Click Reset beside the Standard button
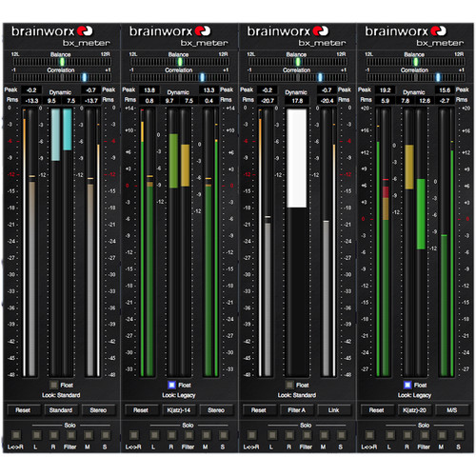The width and height of the screenshot is (476, 476). [x=23, y=410]
